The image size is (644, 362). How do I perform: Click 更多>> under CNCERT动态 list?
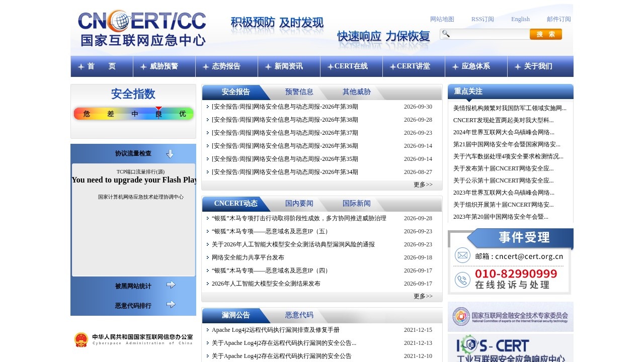tap(423, 296)
